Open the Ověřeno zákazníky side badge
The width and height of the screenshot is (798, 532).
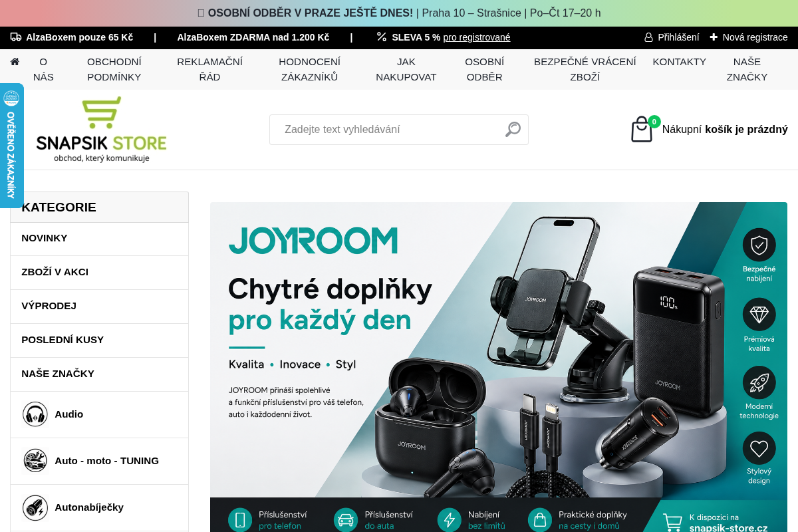pyautogui.click(x=11, y=146)
